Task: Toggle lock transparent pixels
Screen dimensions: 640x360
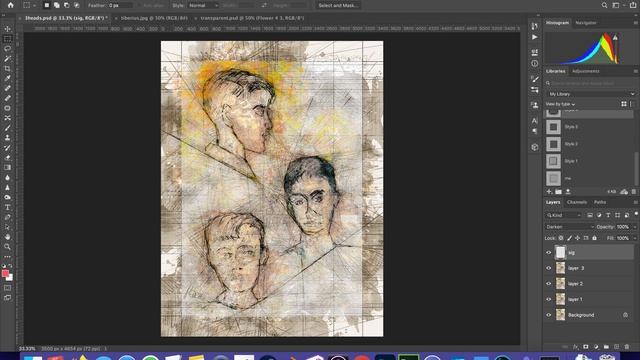Action: (x=561, y=238)
